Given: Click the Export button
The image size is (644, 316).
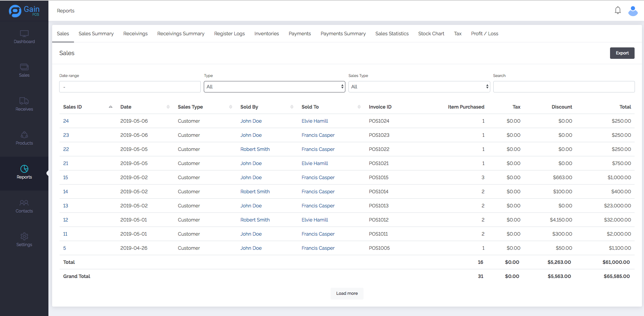Looking at the screenshot, I should [622, 53].
